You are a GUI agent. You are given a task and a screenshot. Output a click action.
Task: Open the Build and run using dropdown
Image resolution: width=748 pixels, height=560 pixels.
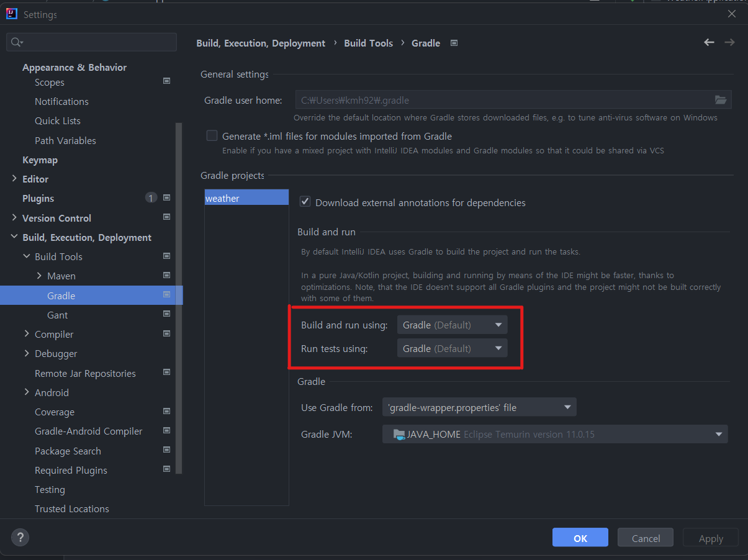[452, 325]
